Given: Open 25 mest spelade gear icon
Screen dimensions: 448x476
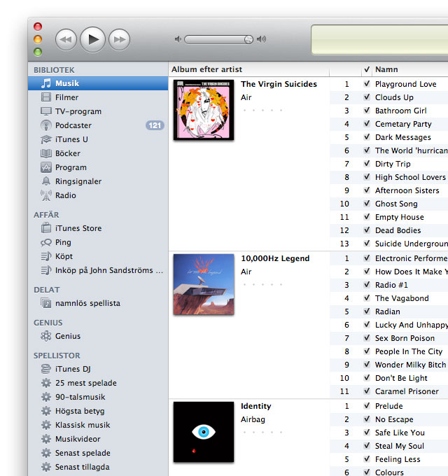Looking at the screenshot, I should coord(45,383).
